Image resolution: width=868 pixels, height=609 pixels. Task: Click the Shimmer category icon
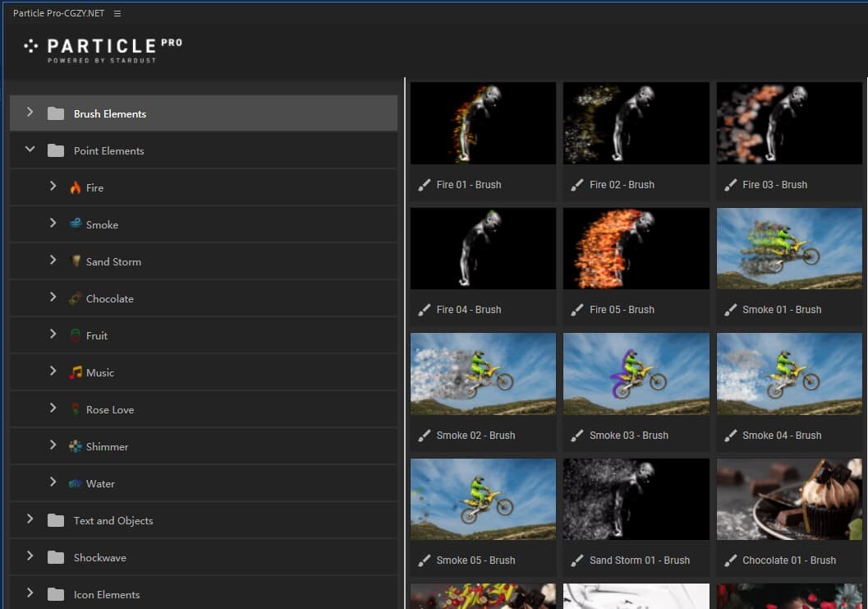point(76,446)
